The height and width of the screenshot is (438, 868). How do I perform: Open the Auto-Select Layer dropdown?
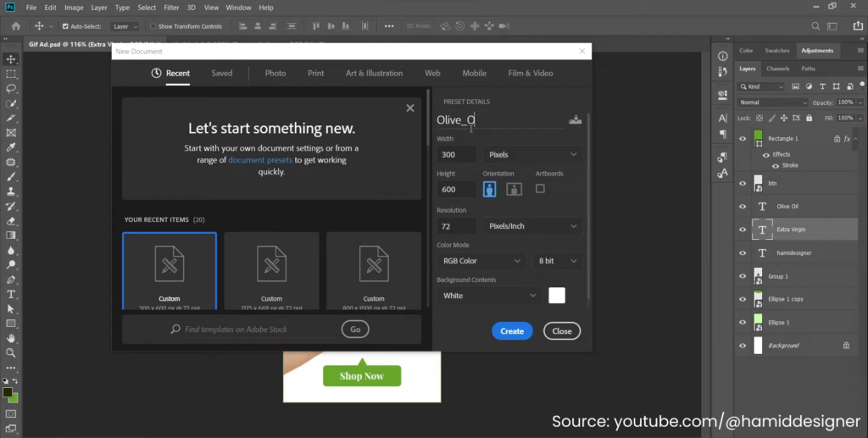[x=125, y=26]
